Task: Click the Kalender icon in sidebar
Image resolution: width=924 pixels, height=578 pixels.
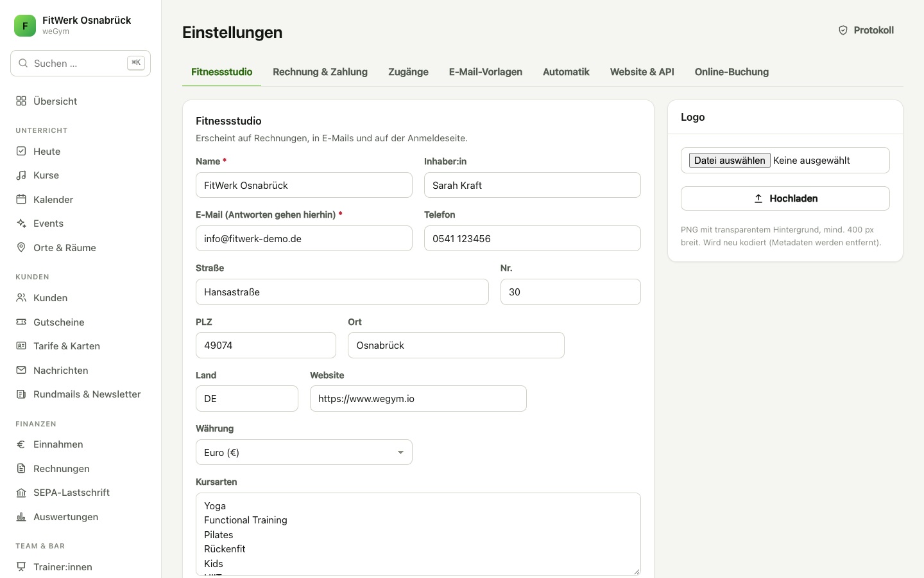Action: tap(21, 199)
